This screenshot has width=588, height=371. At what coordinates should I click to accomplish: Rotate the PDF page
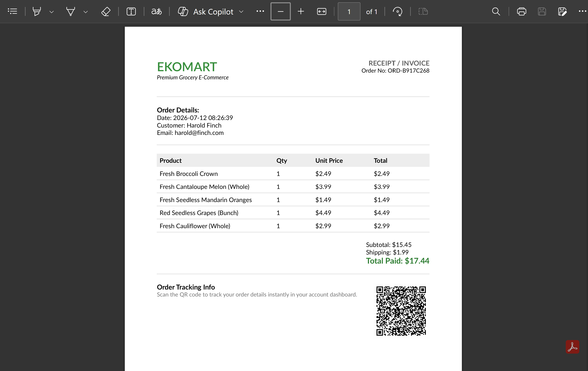point(398,11)
